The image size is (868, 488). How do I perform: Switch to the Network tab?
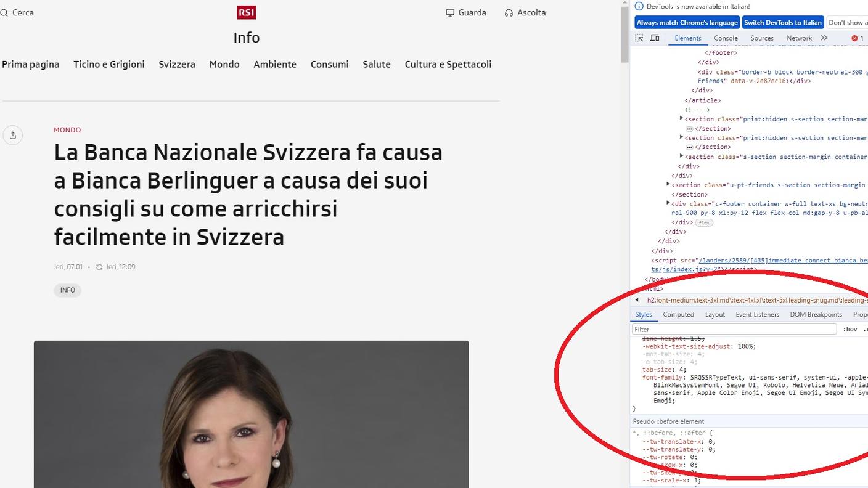pyautogui.click(x=799, y=38)
